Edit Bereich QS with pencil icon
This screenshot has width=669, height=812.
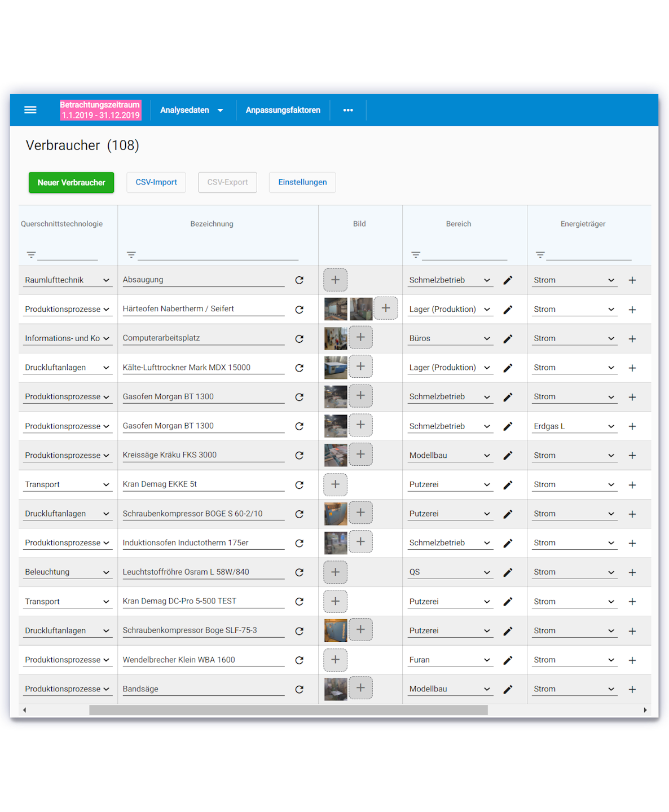pyautogui.click(x=508, y=572)
